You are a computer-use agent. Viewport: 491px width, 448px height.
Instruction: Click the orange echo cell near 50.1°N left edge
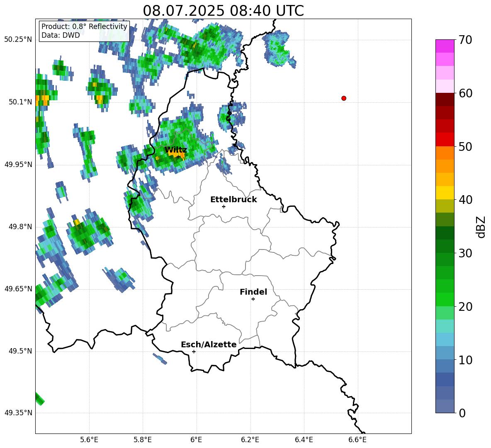(x=42, y=100)
